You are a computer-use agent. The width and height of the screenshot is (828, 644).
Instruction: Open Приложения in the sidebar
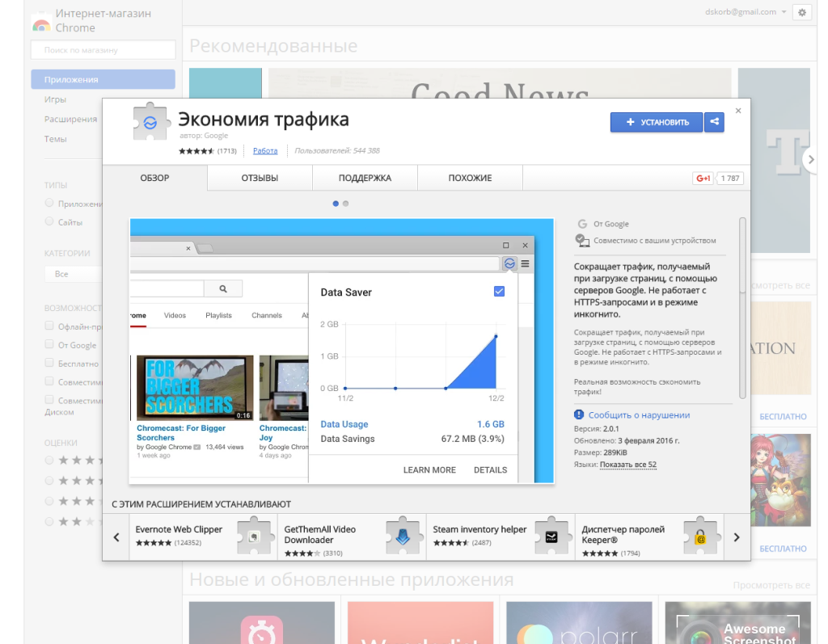point(103,79)
